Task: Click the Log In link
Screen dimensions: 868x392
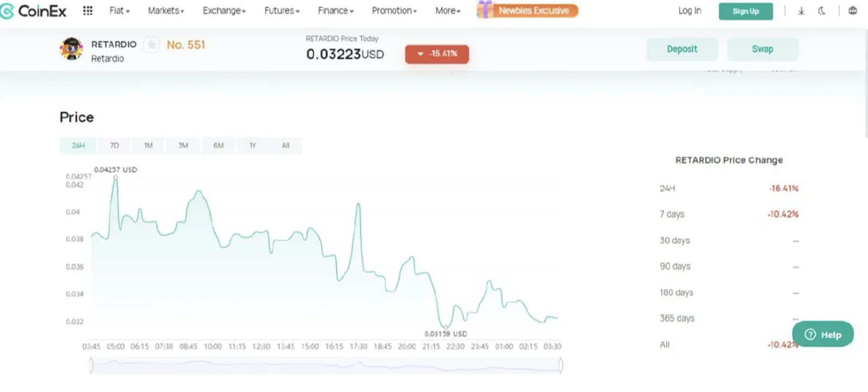Action: pyautogui.click(x=690, y=10)
